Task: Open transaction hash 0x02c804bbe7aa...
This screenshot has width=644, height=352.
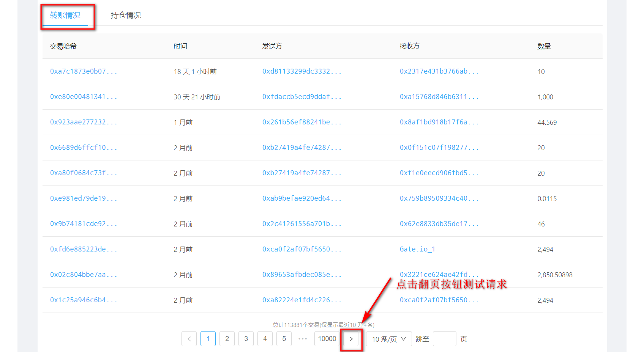Action: [x=84, y=275]
